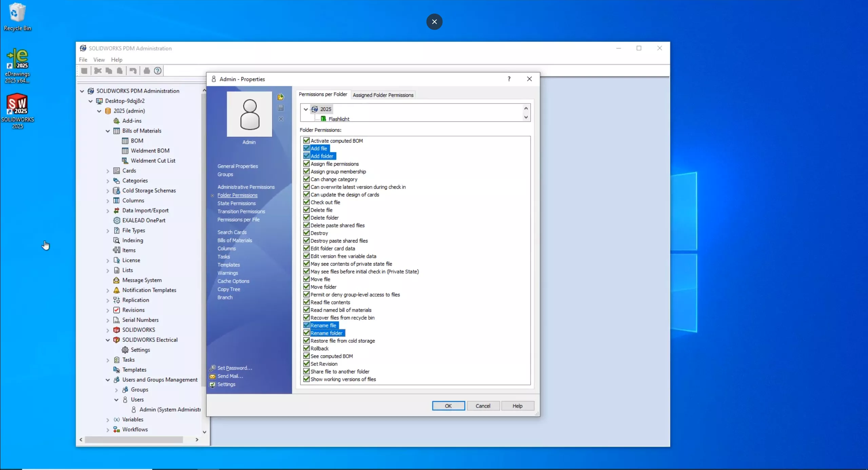The image size is (868, 470).
Task: Toggle the Delete folder checkbox
Action: pyautogui.click(x=306, y=218)
